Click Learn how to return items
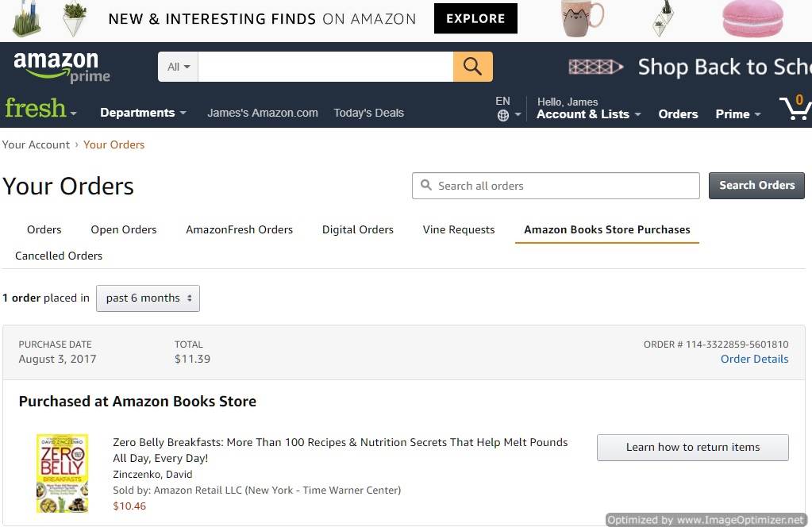 (693, 447)
